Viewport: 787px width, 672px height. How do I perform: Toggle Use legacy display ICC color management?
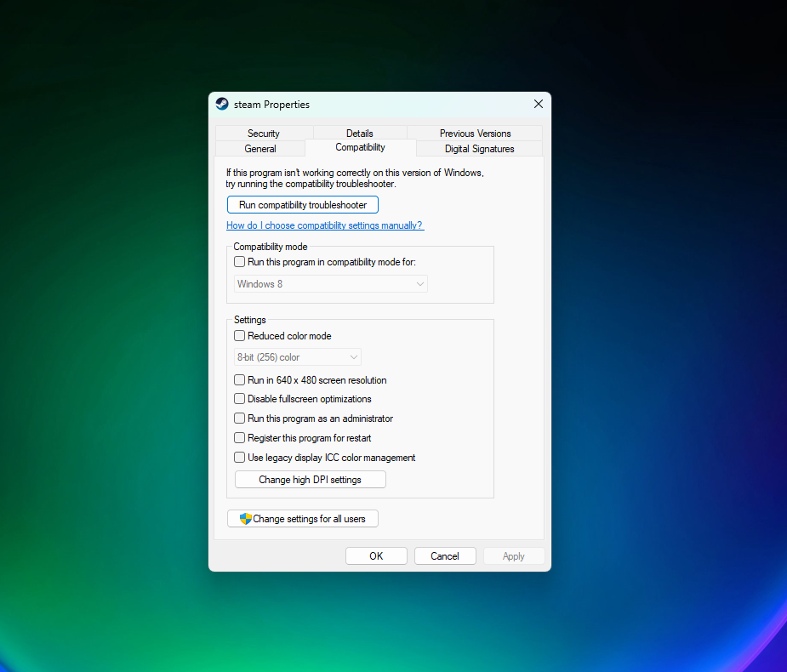click(x=239, y=458)
